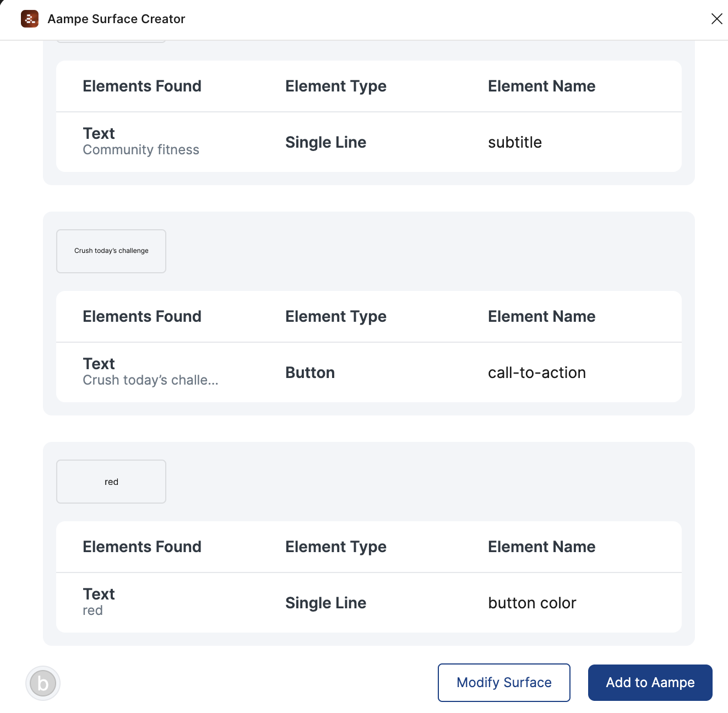Open the Button element type selector

click(310, 372)
